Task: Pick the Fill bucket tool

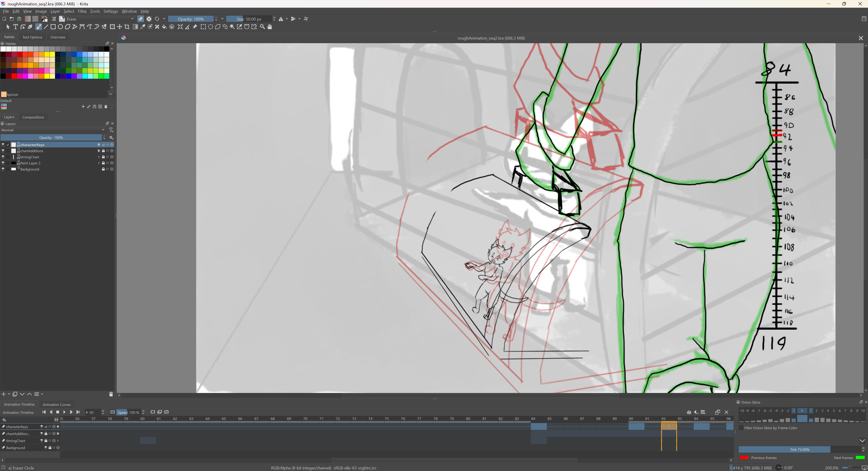Action: click(x=164, y=27)
